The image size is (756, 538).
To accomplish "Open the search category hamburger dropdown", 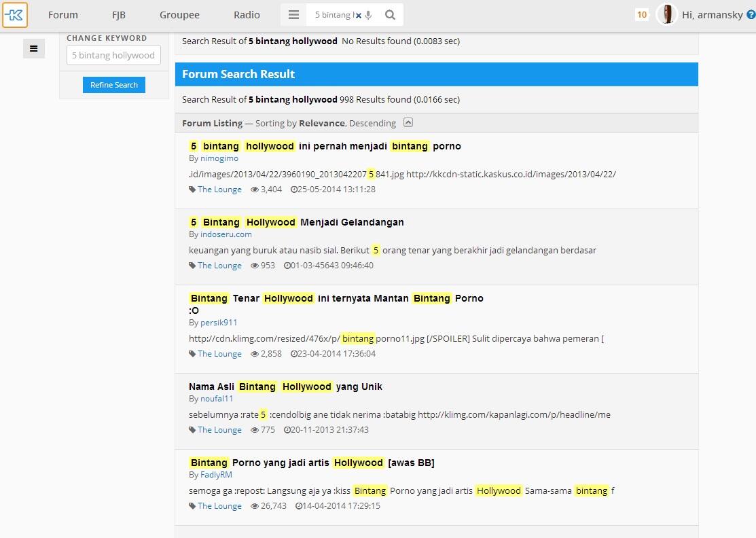I will [293, 15].
